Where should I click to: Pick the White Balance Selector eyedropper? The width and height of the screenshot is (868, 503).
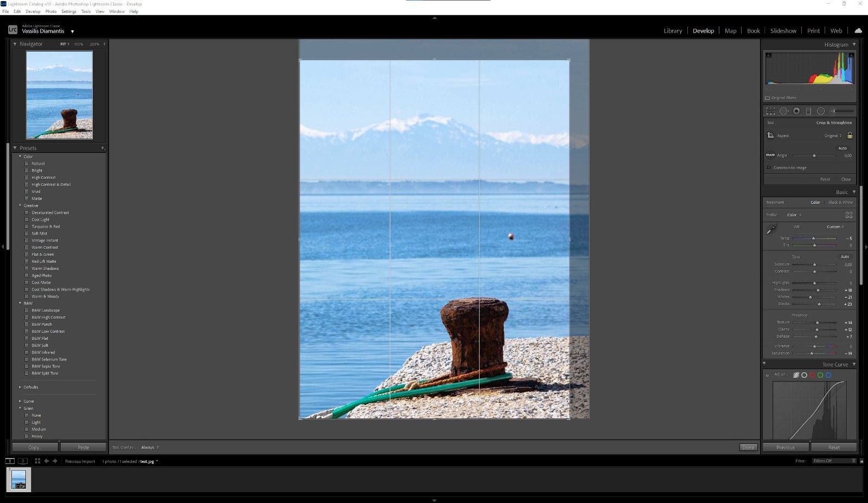(771, 230)
